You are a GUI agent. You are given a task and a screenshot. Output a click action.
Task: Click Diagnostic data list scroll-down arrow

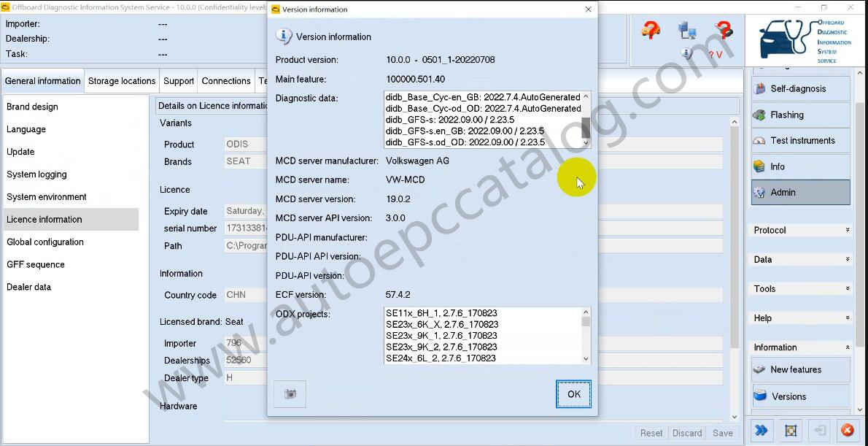coord(586,144)
